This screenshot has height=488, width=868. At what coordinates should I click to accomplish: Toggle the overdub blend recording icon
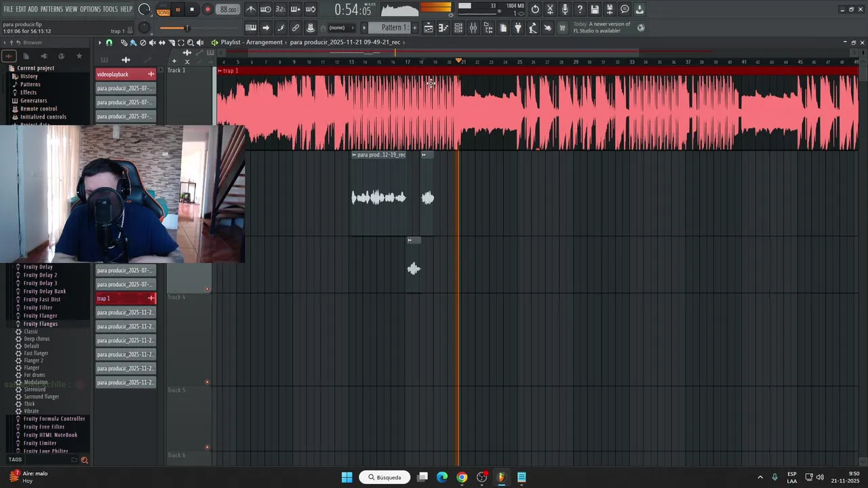click(296, 9)
